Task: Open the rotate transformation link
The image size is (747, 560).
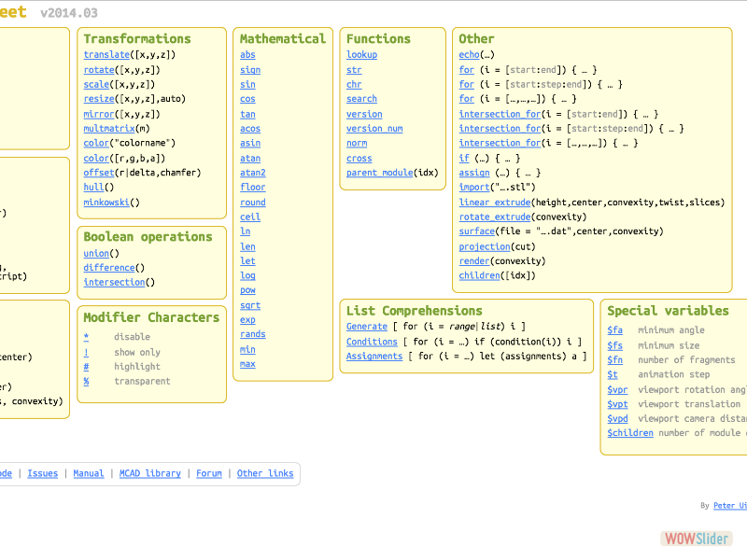Action: pos(99,70)
